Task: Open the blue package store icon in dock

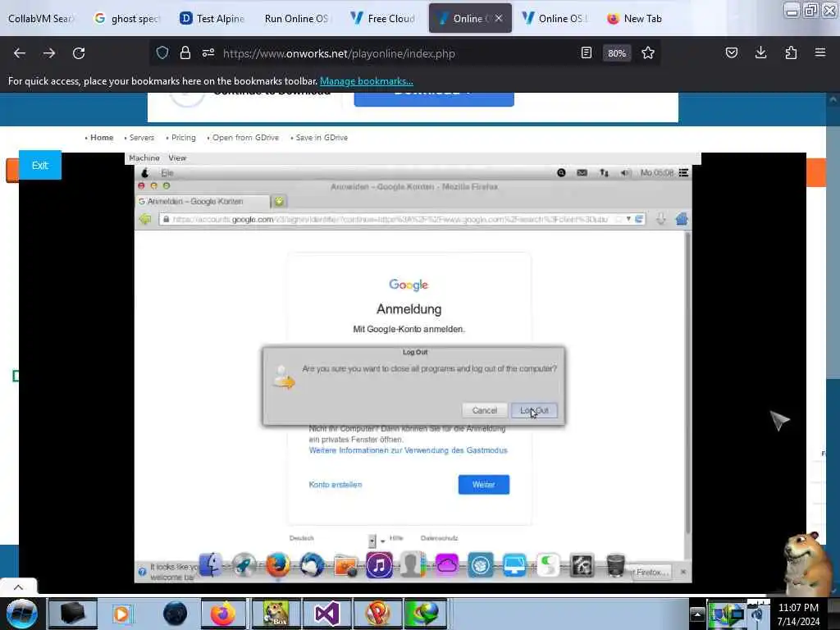Action: coord(481,565)
